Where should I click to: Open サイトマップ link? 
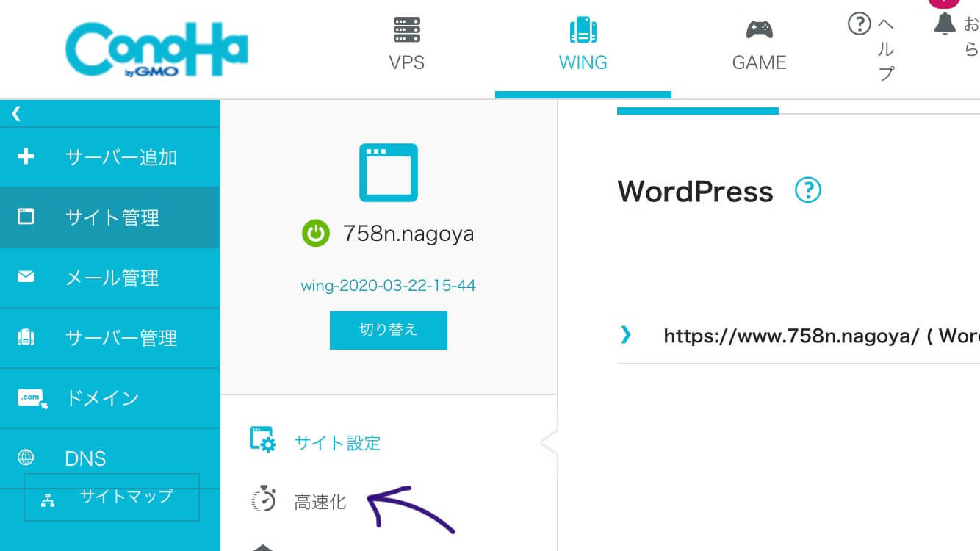coord(112,497)
